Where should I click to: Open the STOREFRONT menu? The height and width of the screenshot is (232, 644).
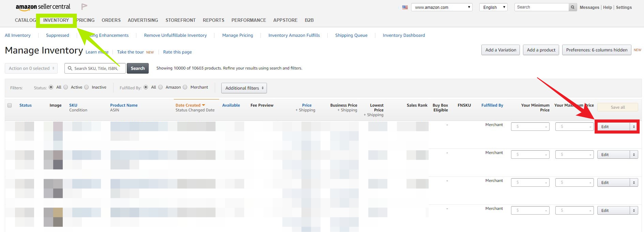(181, 20)
